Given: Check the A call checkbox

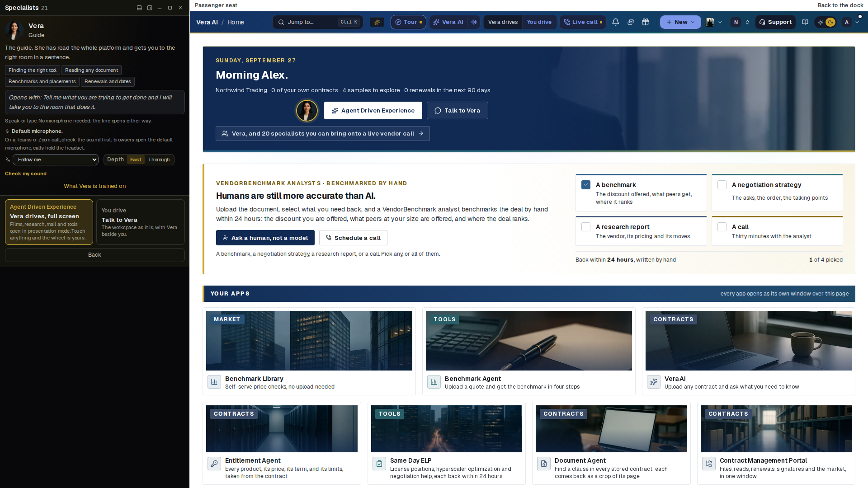Looking at the screenshot, I should point(722,227).
